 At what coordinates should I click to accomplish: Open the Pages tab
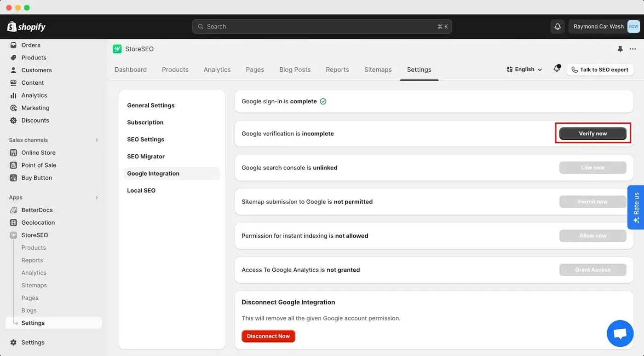(x=255, y=70)
